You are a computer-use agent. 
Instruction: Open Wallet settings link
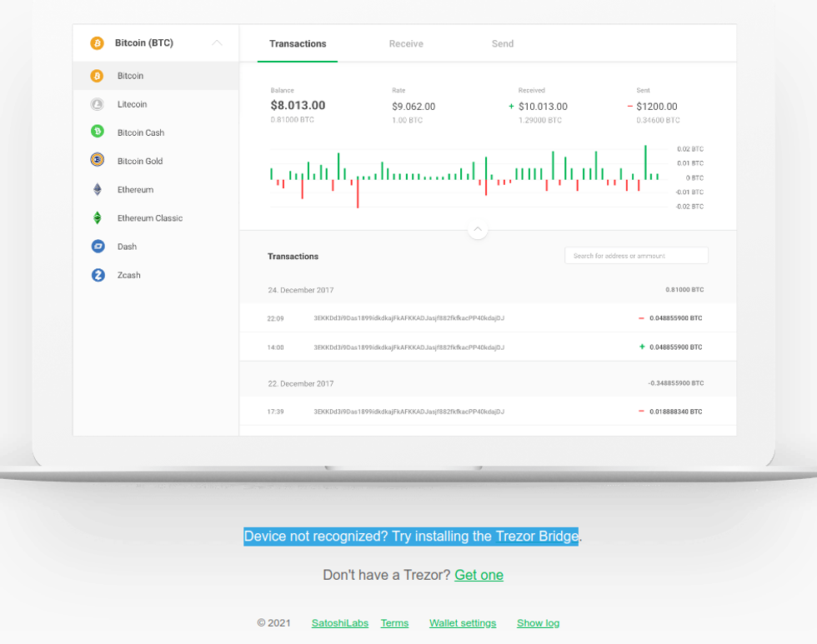[x=463, y=623]
